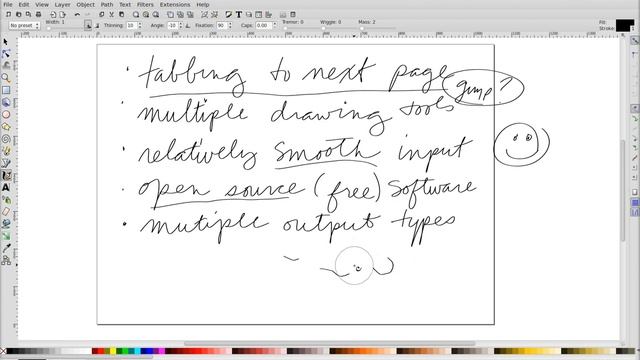Select the Eraser tool
This screenshot has width=640, height=360.
[6, 212]
